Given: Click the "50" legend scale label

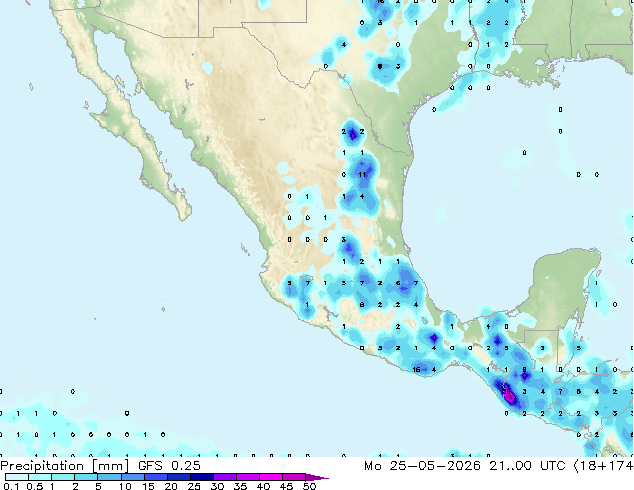Looking at the screenshot, I should tap(310, 486).
